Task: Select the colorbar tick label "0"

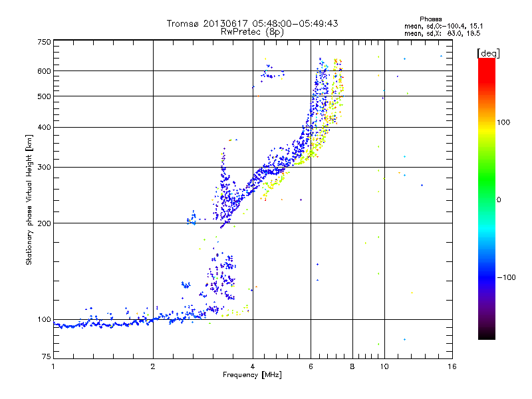Action: (499, 200)
